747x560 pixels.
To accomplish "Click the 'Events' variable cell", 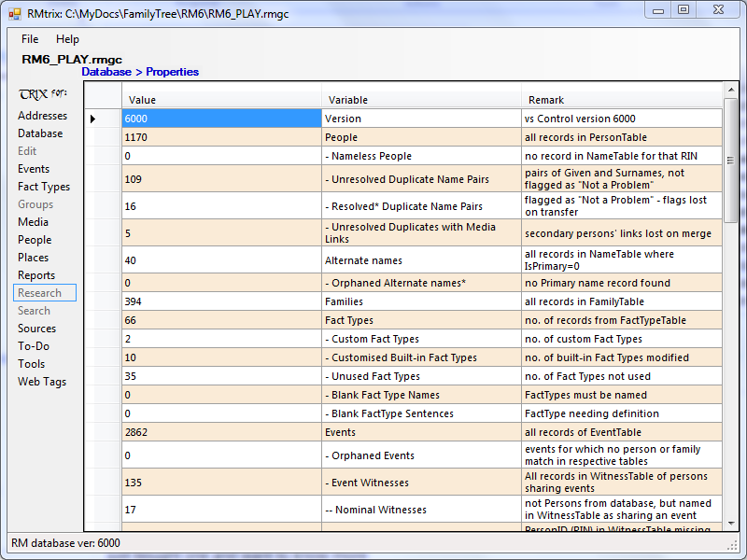I will click(x=422, y=432).
